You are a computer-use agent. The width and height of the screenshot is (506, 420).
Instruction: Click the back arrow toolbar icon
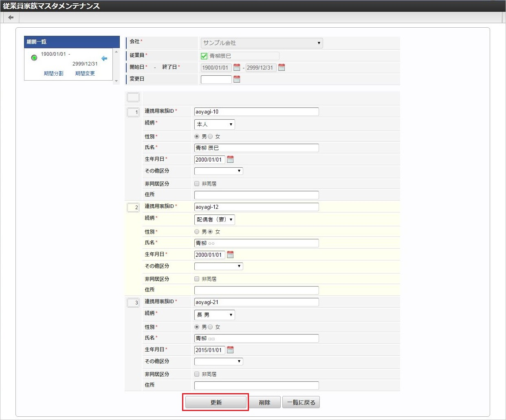11,17
